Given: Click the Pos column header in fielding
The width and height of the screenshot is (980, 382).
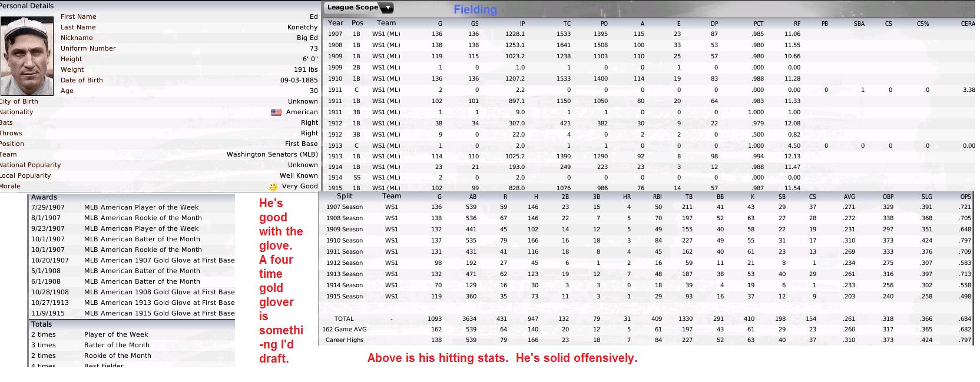Looking at the screenshot, I should tap(357, 23).
